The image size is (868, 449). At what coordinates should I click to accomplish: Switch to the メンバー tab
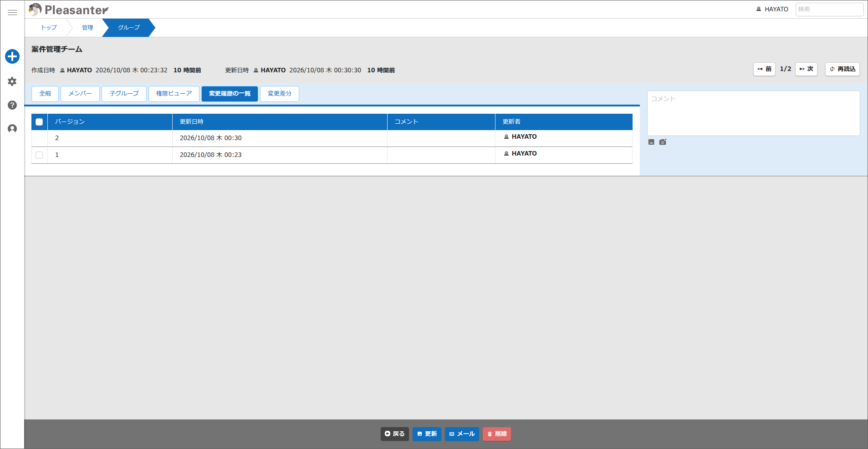pos(80,94)
